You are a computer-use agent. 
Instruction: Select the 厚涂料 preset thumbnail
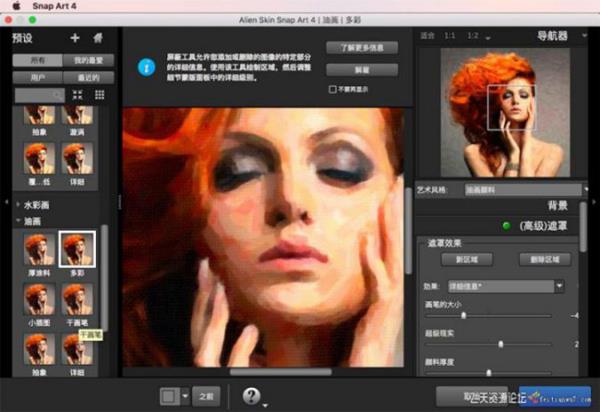pos(39,249)
